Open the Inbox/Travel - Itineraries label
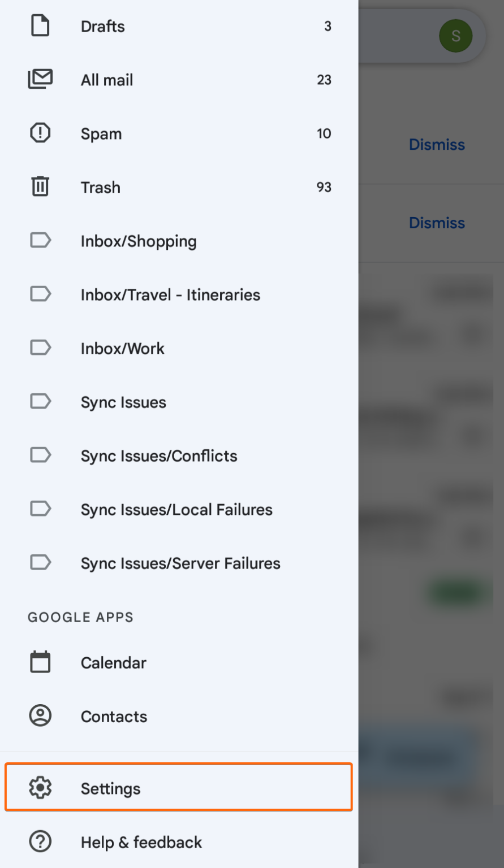Screen dimensions: 504x868 coord(170,294)
